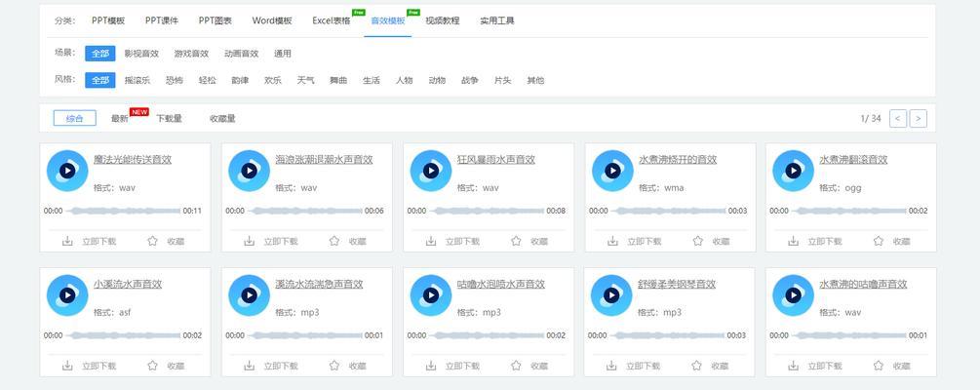Screen dimensions: 980x390
Task: Play the 咕噜水泡喷水声音效 sound
Action: pos(431,295)
